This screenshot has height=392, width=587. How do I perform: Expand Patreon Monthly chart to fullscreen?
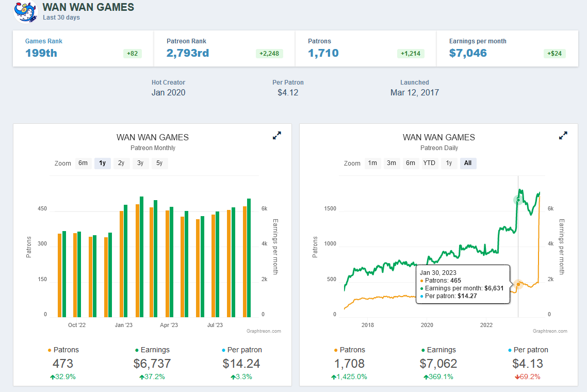coord(276,136)
